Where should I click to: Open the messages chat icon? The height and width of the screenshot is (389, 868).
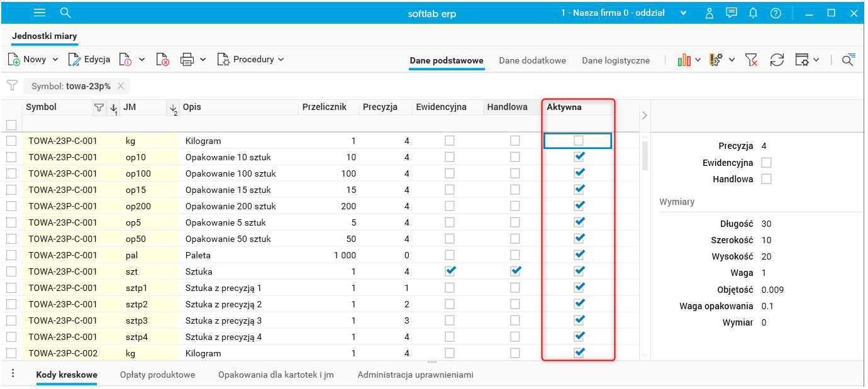(731, 13)
